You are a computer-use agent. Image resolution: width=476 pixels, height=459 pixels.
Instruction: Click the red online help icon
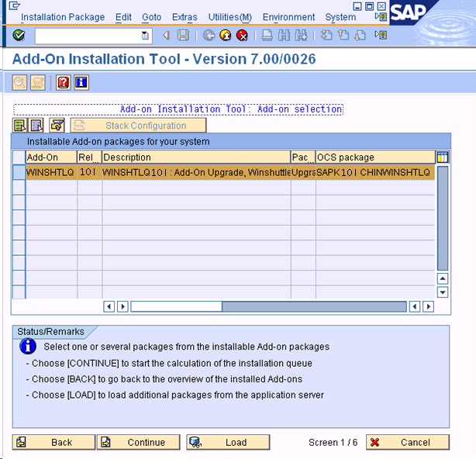(64, 82)
